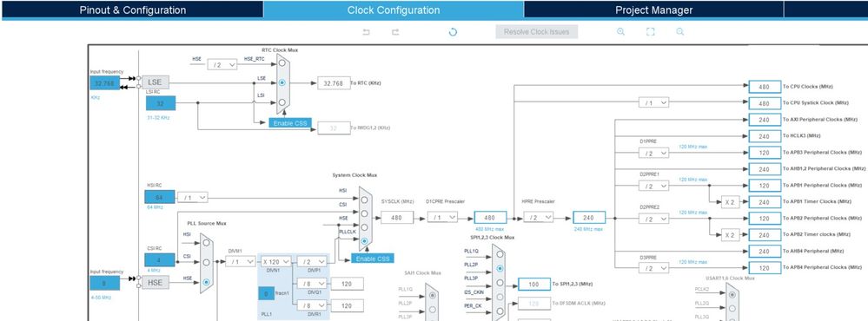Click the 240 box after HPRE Prescaler
Image resolution: width=868 pixels, height=321 pixels.
pyautogui.click(x=589, y=217)
